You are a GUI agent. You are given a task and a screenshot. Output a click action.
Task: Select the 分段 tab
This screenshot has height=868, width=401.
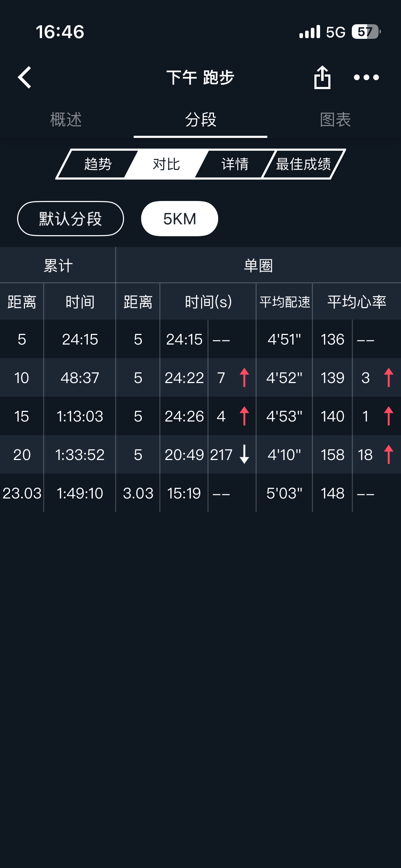coord(200,120)
